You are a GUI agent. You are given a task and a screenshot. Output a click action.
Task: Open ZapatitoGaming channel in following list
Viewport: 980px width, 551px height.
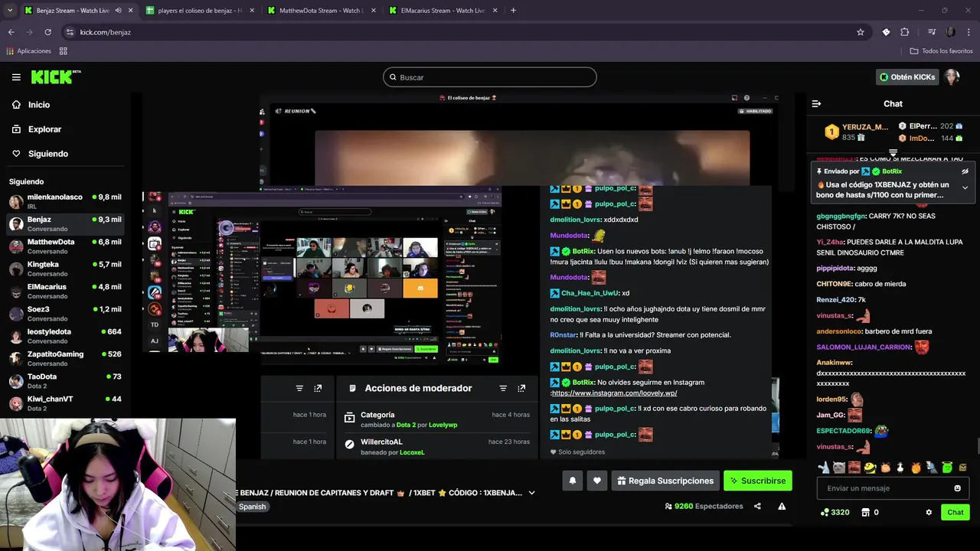click(65, 358)
